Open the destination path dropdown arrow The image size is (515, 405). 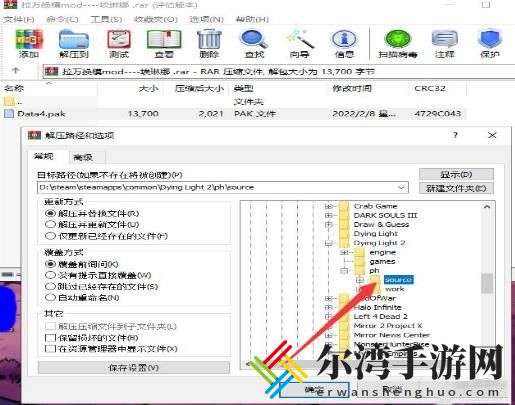(401, 187)
